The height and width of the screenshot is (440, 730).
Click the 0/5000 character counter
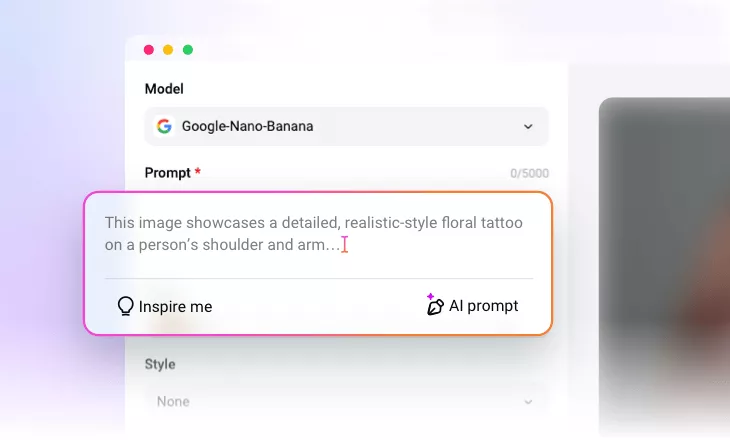[529, 173]
